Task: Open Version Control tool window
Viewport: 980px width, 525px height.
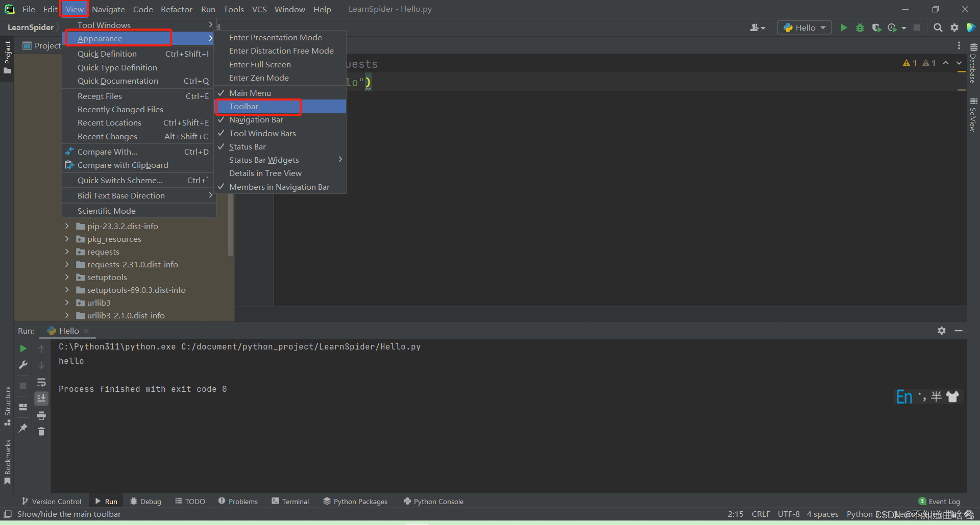Action: tap(52, 502)
